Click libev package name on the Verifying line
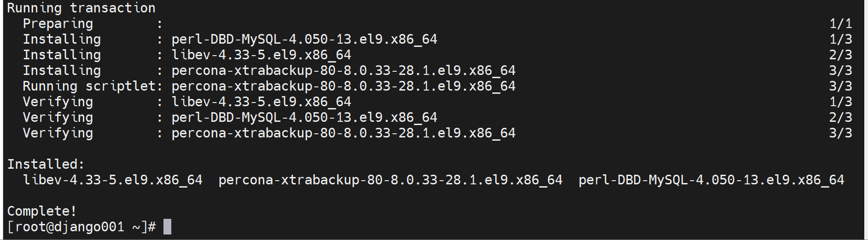 point(261,102)
